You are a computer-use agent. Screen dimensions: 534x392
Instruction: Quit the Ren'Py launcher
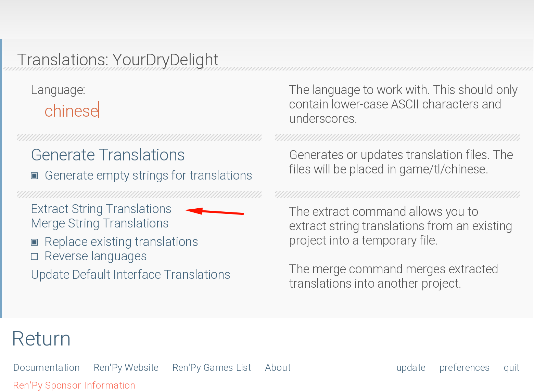pos(511,367)
